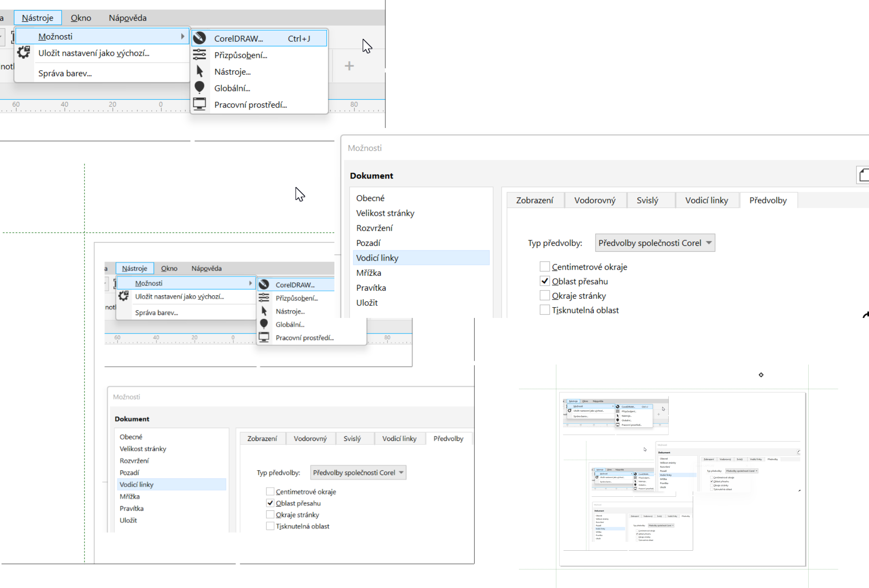The image size is (869, 588).
Task: Open the Typ předvolby dropdown
Action: (655, 243)
